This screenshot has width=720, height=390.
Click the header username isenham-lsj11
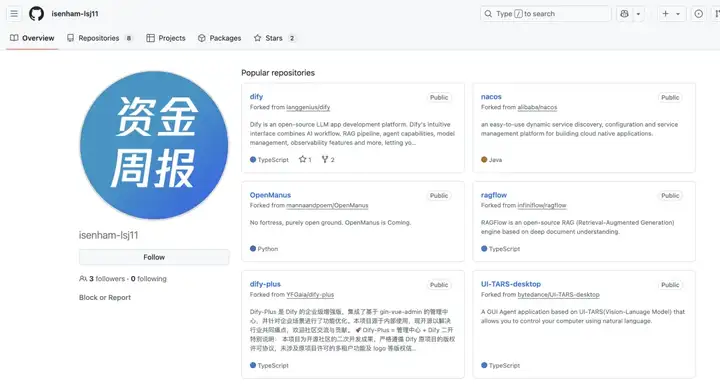[75, 14]
